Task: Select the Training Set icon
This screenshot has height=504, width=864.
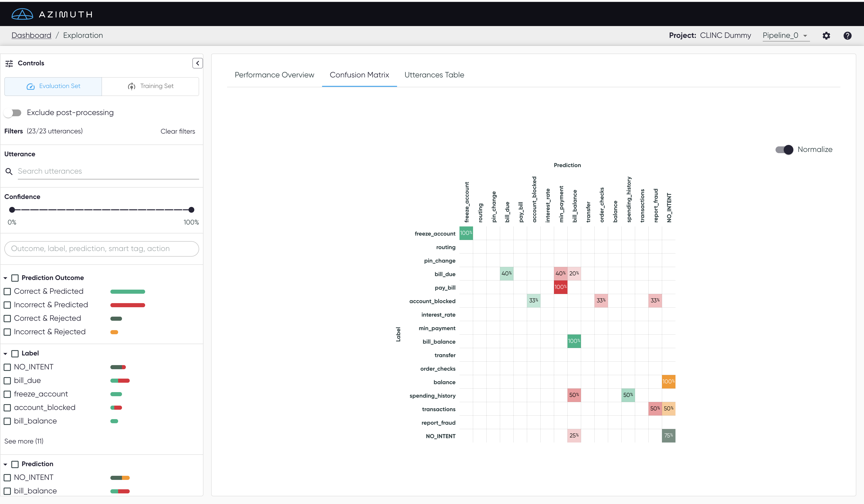Action: 132,86
